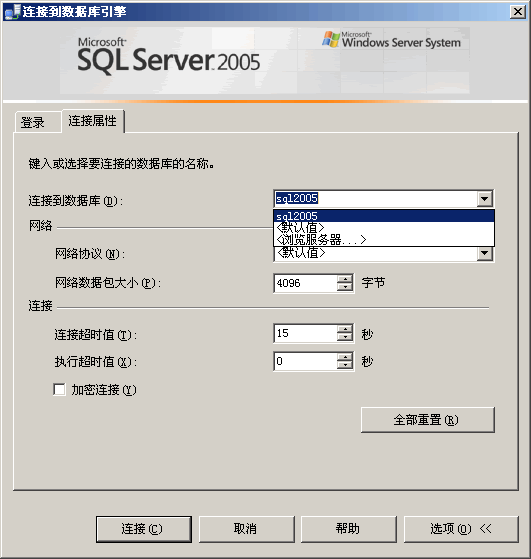This screenshot has width=531, height=559.
Task: Increase network packet size with up arrow
Action: [x=344, y=279]
